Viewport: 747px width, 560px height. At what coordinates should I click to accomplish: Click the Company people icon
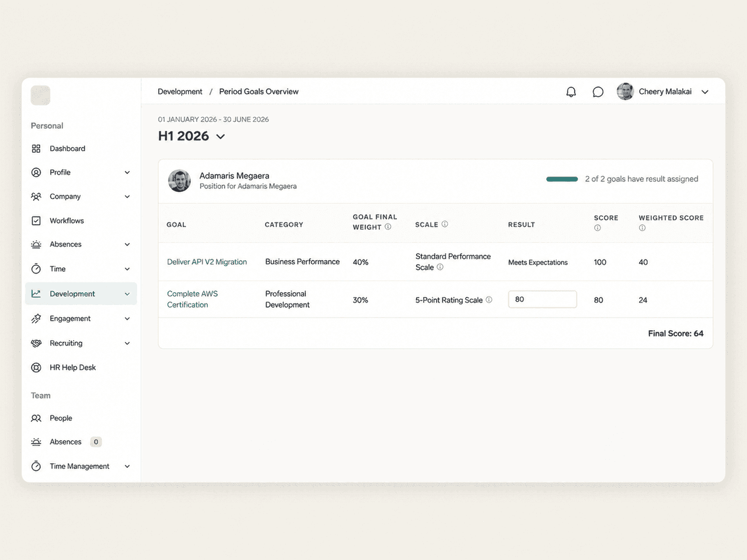pyautogui.click(x=36, y=197)
